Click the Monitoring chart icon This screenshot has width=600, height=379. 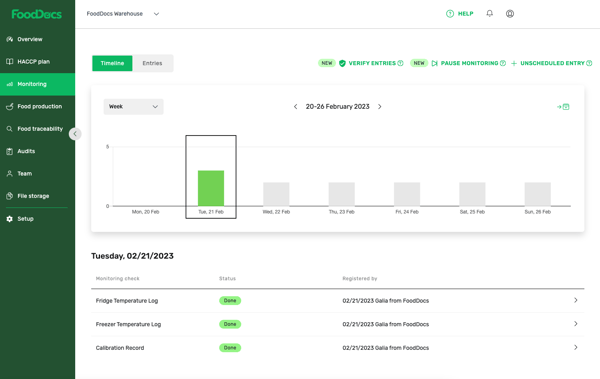(10, 84)
